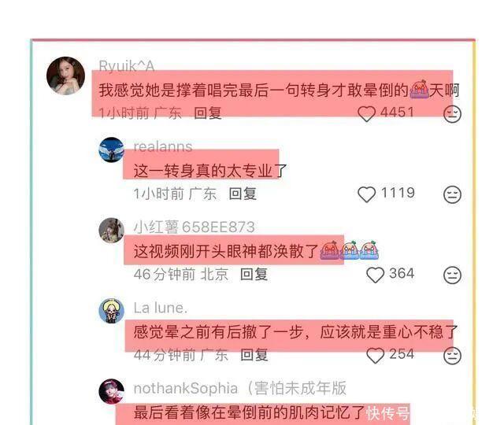Dislike Ryuik^A's comment using the face icon
The image size is (504, 425).
coord(452,113)
